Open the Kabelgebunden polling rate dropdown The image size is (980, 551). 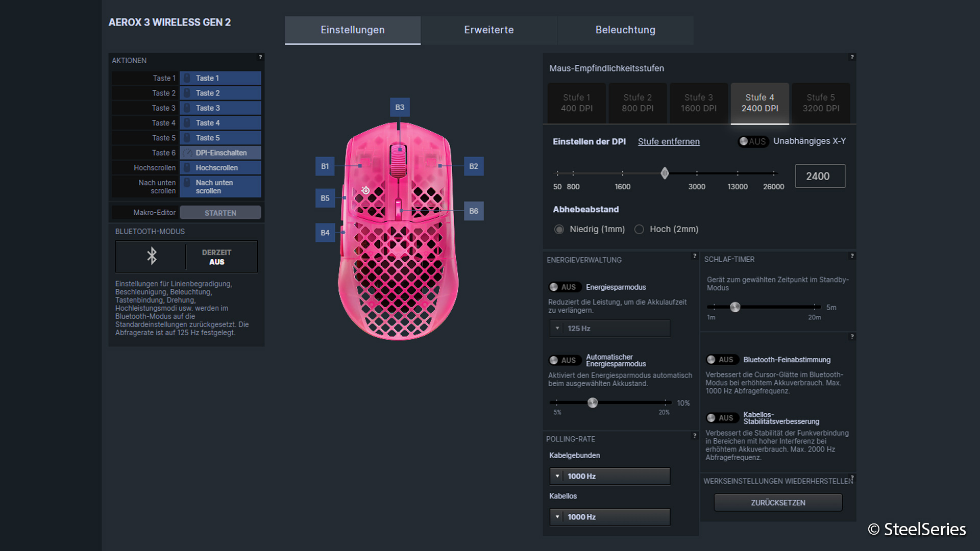(x=609, y=476)
